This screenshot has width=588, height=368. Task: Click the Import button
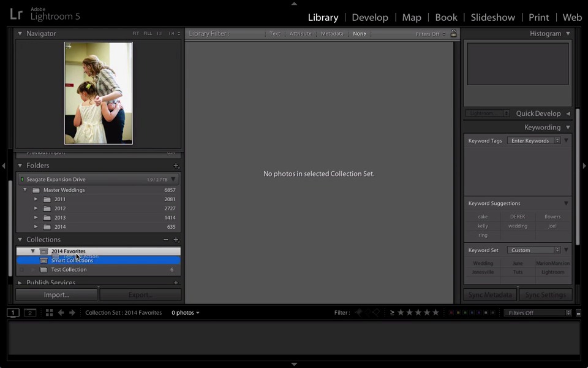click(x=56, y=295)
